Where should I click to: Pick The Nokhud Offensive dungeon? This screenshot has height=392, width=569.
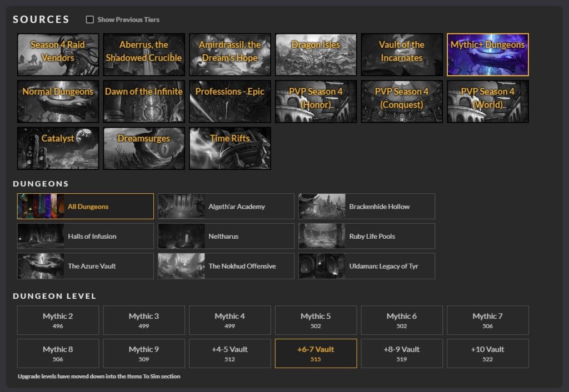tap(226, 266)
